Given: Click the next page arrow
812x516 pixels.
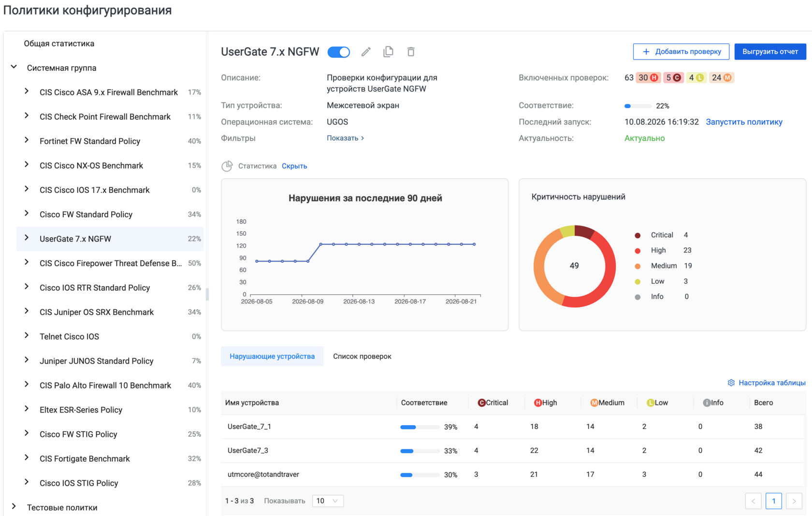Looking at the screenshot, I should [794, 501].
